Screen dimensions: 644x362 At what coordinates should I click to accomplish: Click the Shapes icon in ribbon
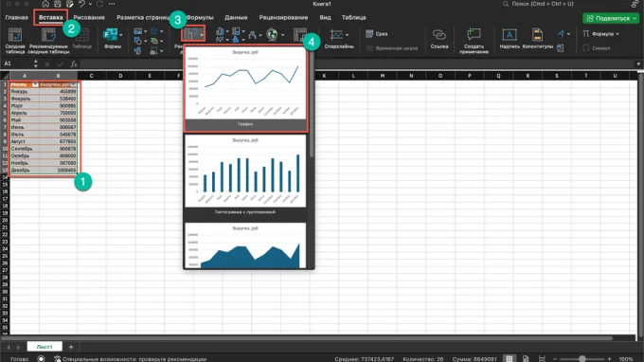138,41
